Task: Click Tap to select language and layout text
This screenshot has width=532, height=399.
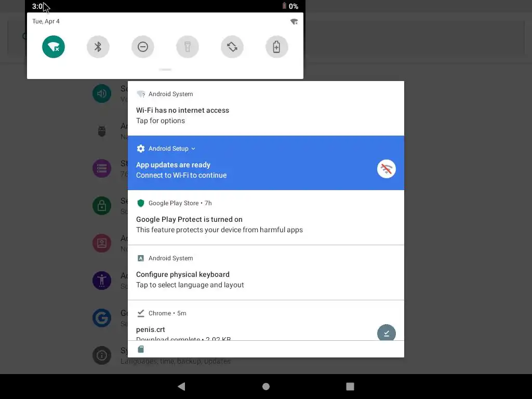Action: [x=190, y=285]
